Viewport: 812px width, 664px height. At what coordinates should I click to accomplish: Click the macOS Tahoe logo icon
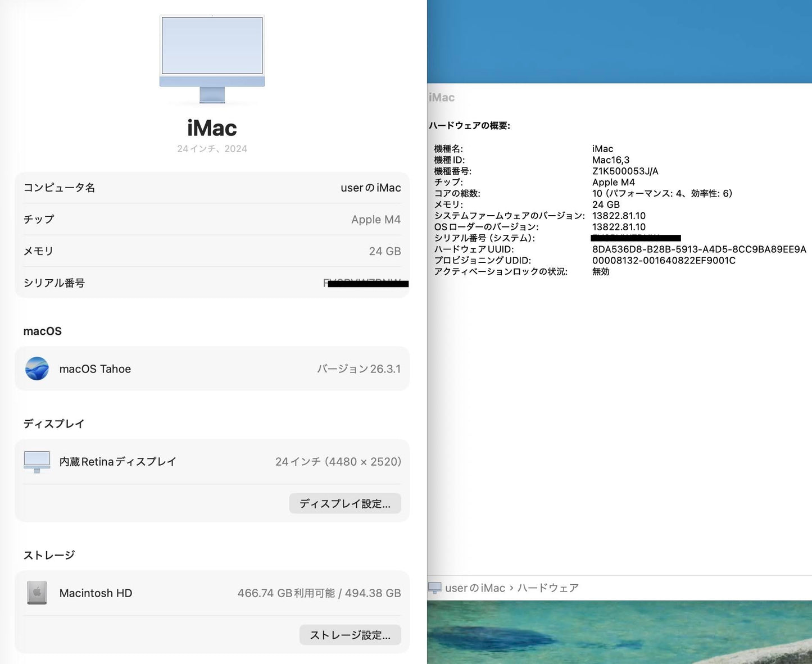(37, 369)
